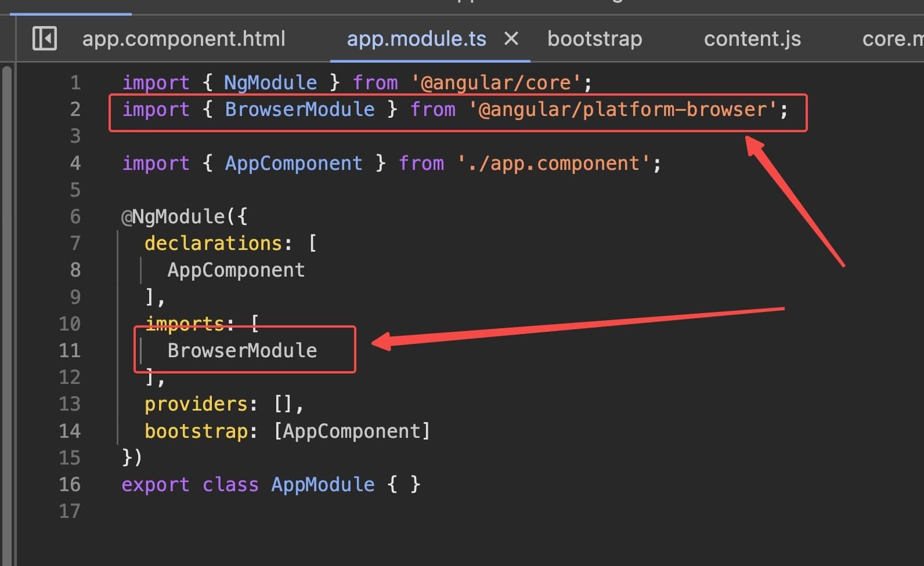
Task: Select the content.js tab
Action: point(752,39)
